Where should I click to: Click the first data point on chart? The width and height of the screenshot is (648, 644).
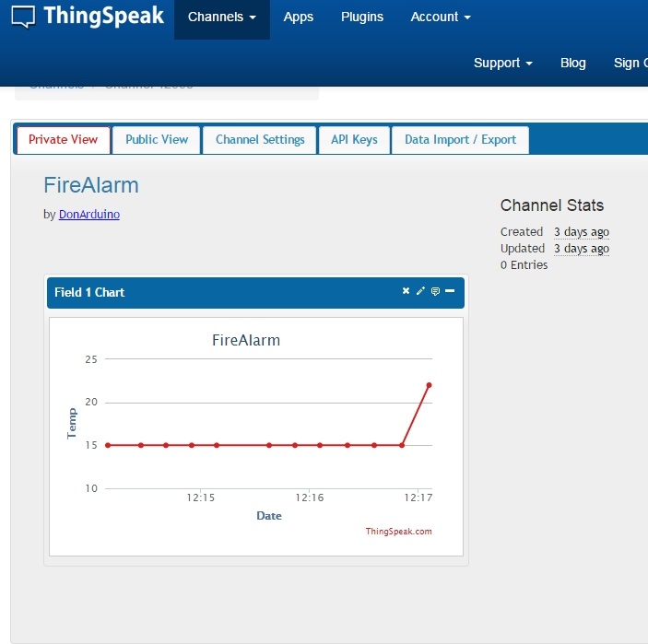click(108, 445)
